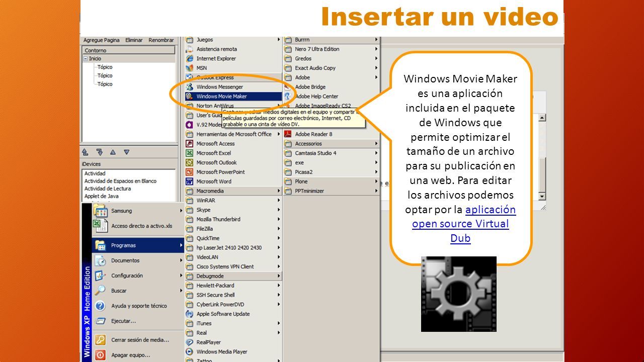This screenshot has height=362, width=644.
Task: Click the move-up triangle in eXe outline toolbar
Action: pos(113,152)
